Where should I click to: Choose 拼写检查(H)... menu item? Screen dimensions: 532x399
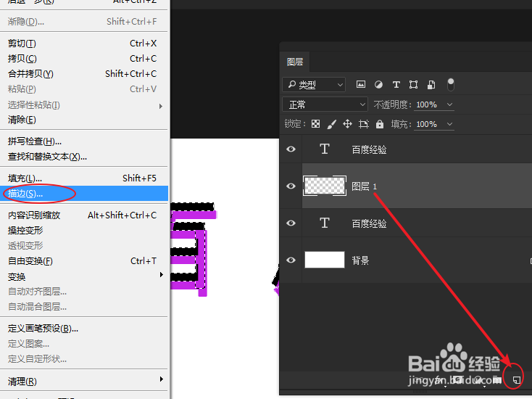[84, 141]
